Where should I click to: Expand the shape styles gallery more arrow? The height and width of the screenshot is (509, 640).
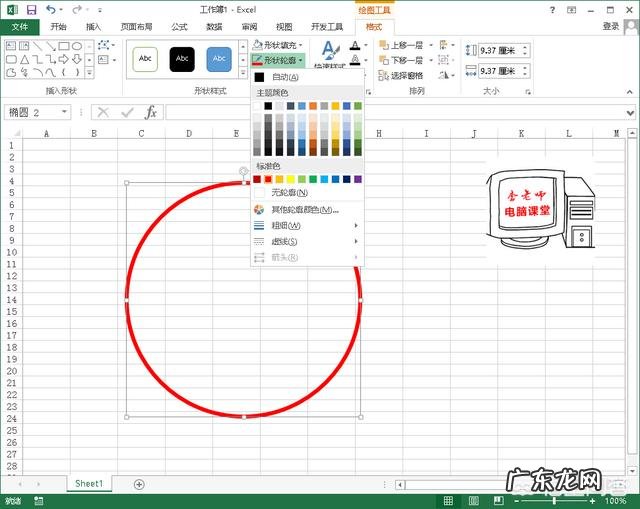click(x=243, y=73)
